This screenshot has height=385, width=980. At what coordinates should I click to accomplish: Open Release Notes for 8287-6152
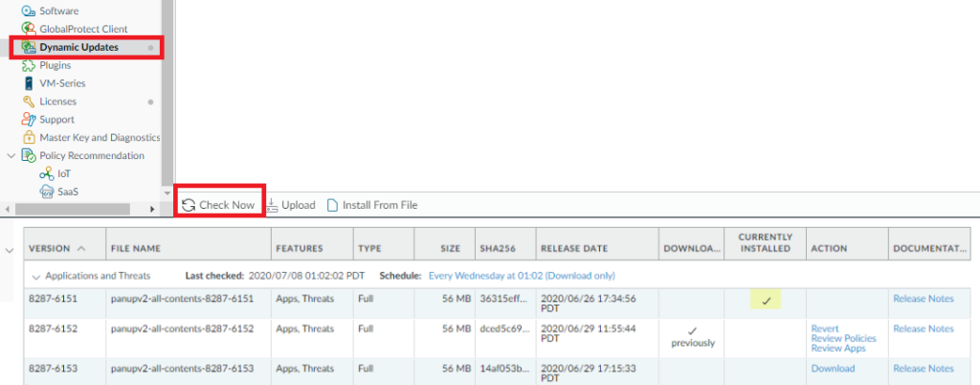pyautogui.click(x=924, y=328)
